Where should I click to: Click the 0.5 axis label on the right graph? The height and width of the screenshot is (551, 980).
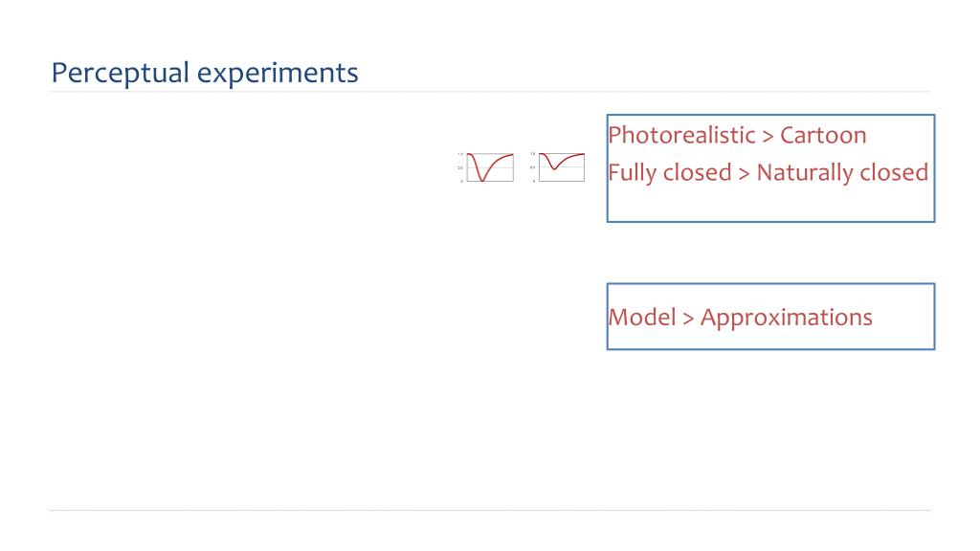(x=532, y=167)
